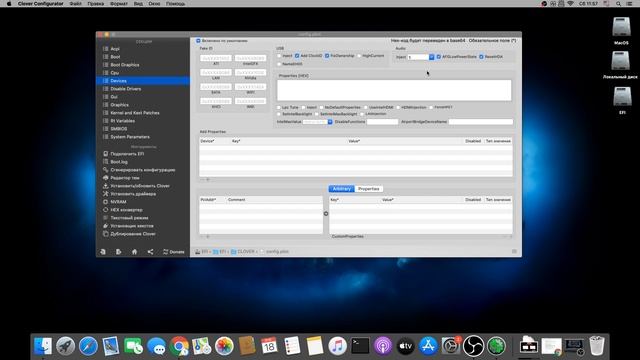Open Trash from the Dock

[597, 346]
